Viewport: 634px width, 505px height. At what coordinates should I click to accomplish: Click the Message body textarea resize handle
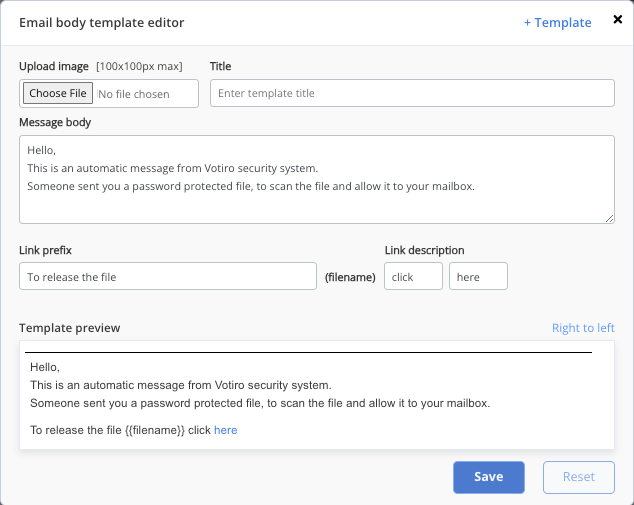(609, 218)
